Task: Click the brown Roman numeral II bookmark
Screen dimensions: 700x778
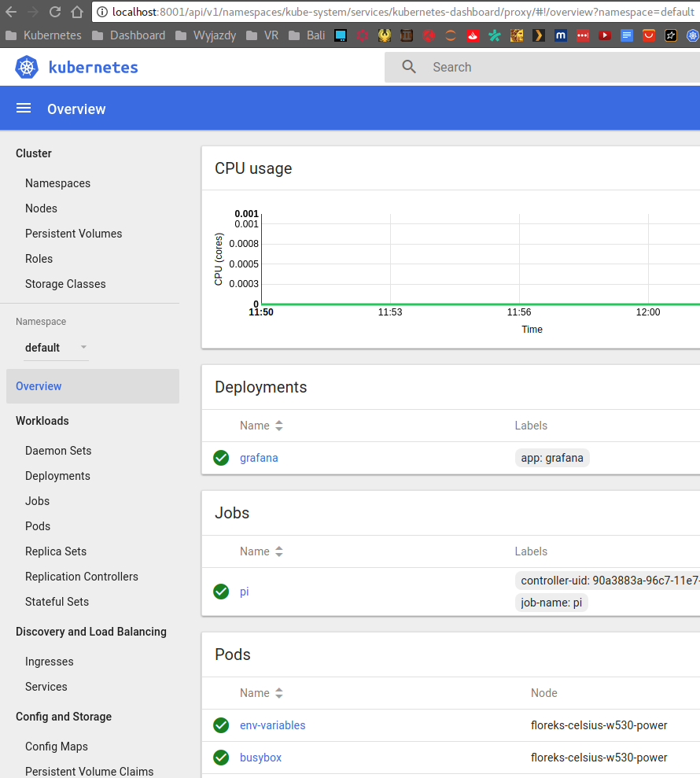Action: [x=407, y=35]
